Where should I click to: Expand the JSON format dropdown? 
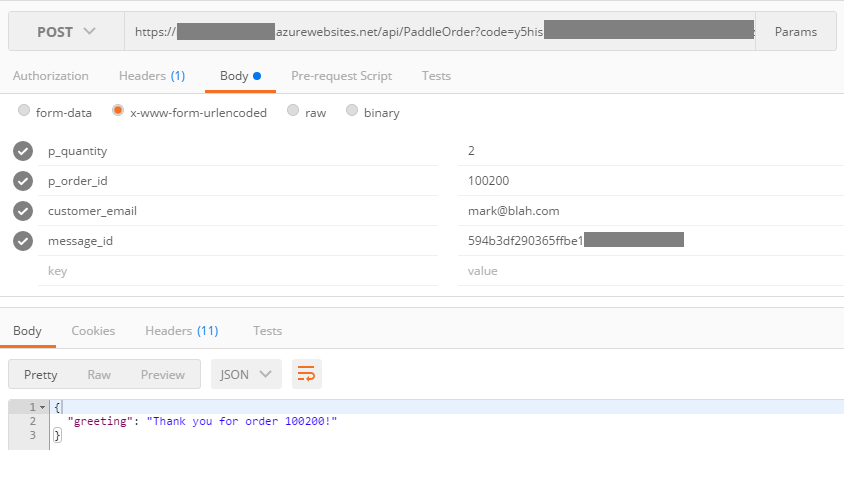tap(246, 374)
